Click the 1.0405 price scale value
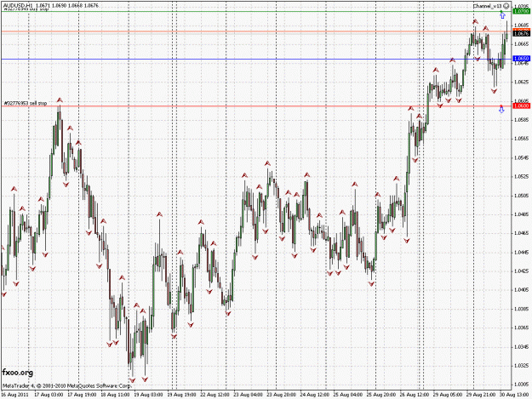Viewport: 532px width, 399px height. click(522, 290)
